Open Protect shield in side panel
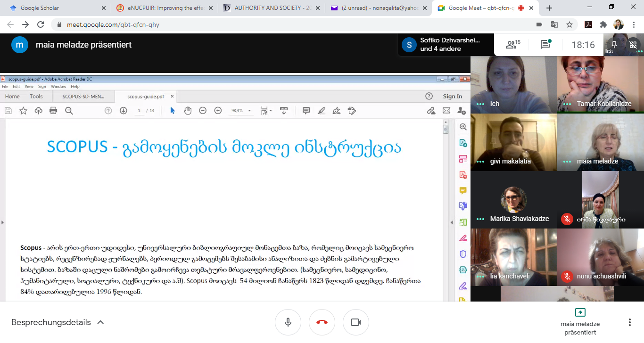 (463, 254)
